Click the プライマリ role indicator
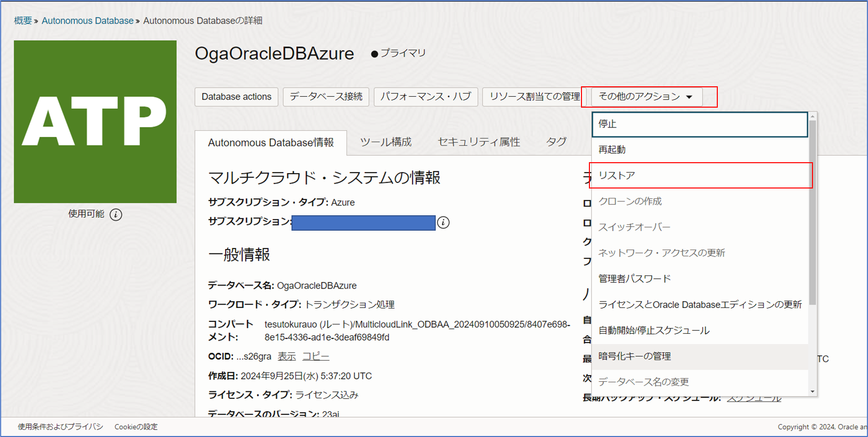The height and width of the screenshot is (437, 868). coord(399,53)
